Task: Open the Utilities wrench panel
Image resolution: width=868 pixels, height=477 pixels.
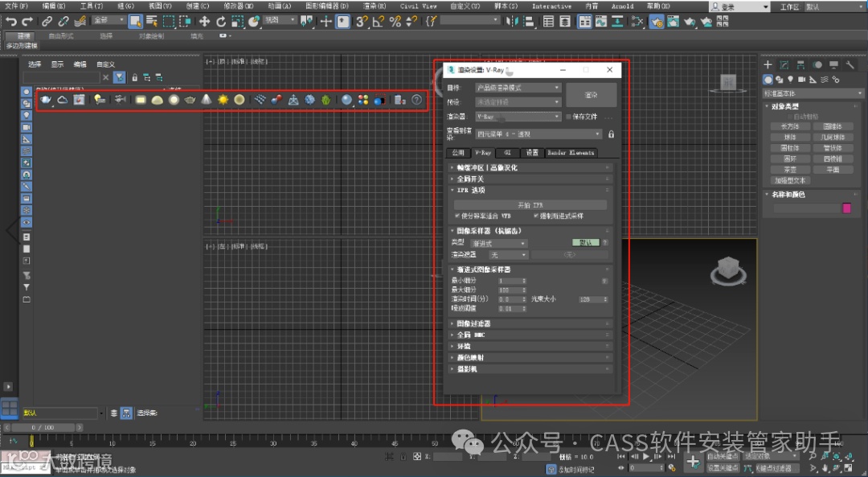Action: [850, 65]
